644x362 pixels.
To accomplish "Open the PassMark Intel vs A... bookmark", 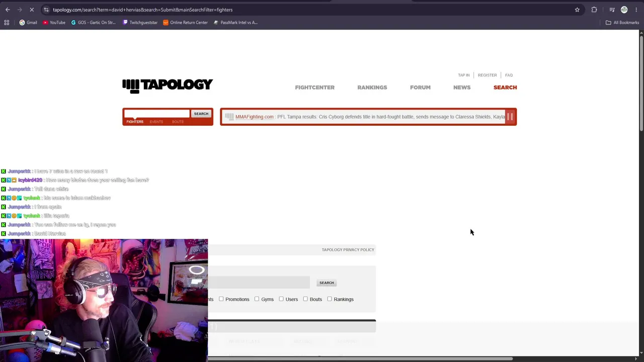I will (x=235, y=23).
